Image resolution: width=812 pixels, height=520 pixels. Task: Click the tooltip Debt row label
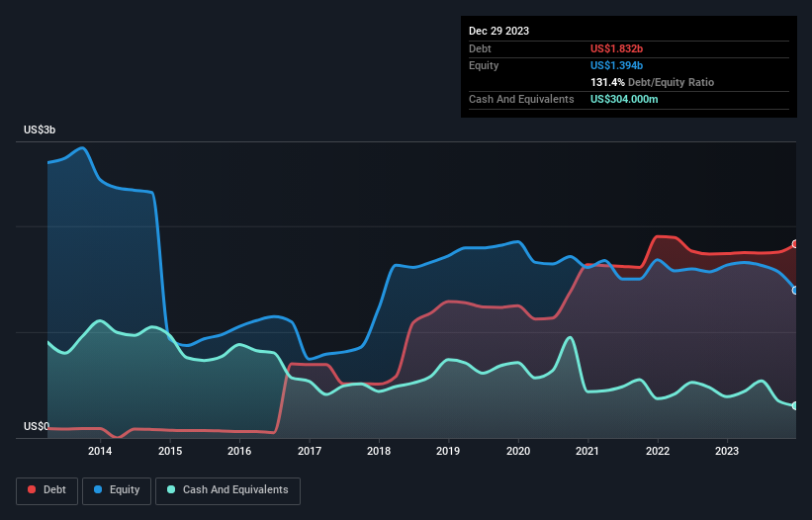480,48
